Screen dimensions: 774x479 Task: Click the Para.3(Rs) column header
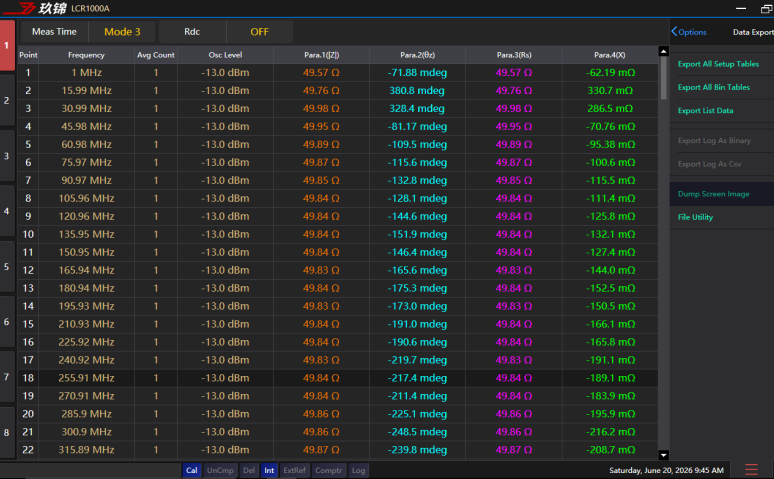pyautogui.click(x=514, y=55)
